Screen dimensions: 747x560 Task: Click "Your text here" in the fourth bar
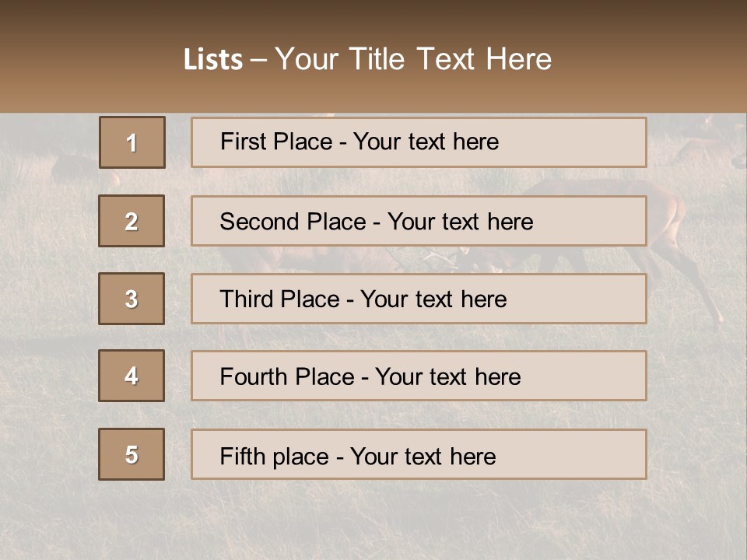tap(447, 377)
